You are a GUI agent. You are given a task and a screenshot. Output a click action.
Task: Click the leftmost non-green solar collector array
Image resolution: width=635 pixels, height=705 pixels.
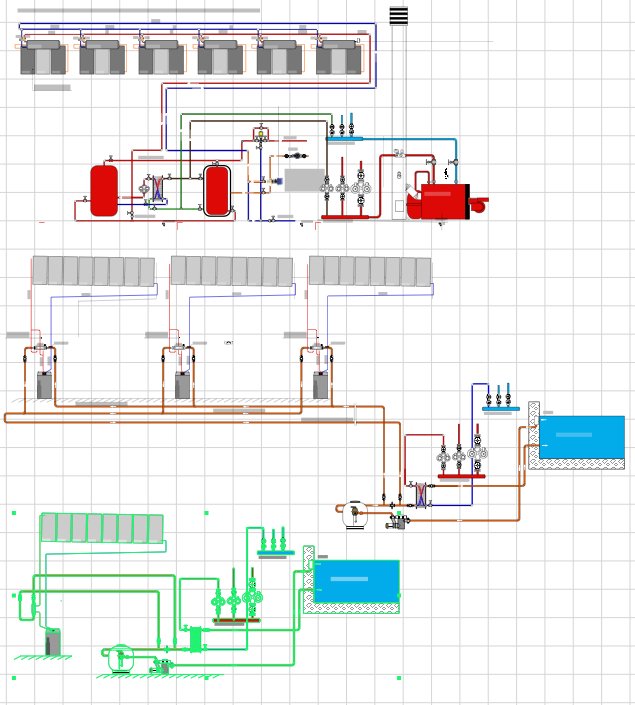tap(94, 271)
